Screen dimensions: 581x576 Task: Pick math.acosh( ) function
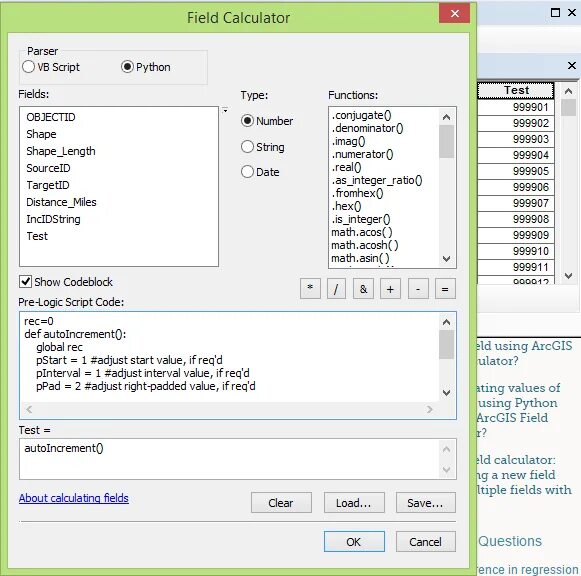(365, 245)
